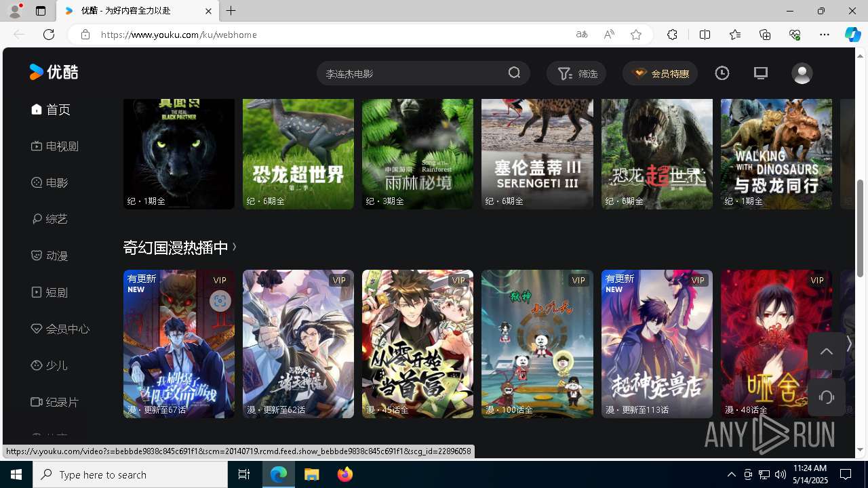Select 少儿 in the sidebar
This screenshot has height=488, width=868.
[50, 366]
